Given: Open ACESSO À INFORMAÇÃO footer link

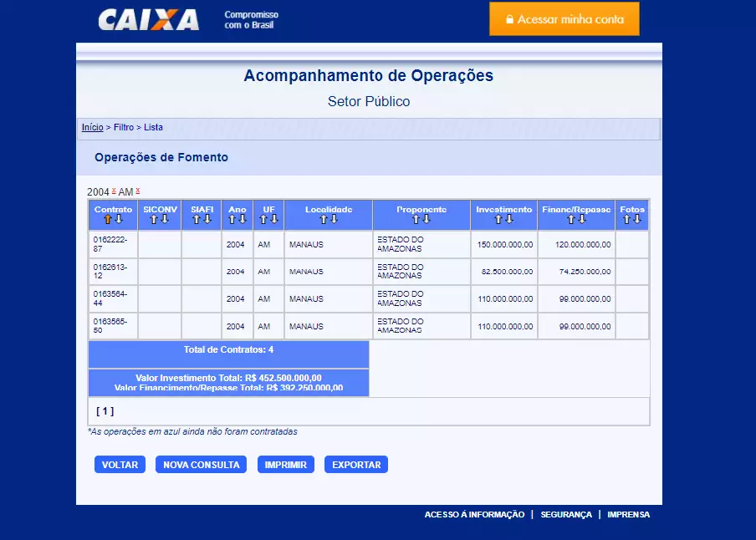Looking at the screenshot, I should tap(474, 514).
